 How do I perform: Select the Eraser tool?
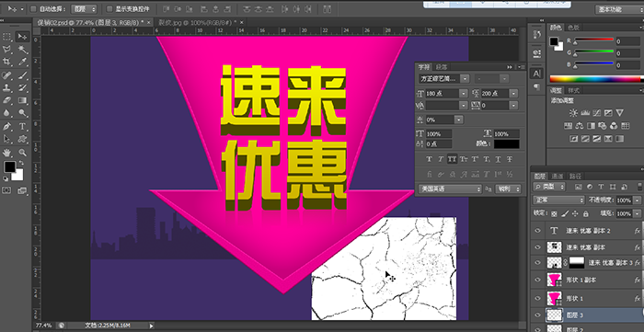[x=7, y=100]
